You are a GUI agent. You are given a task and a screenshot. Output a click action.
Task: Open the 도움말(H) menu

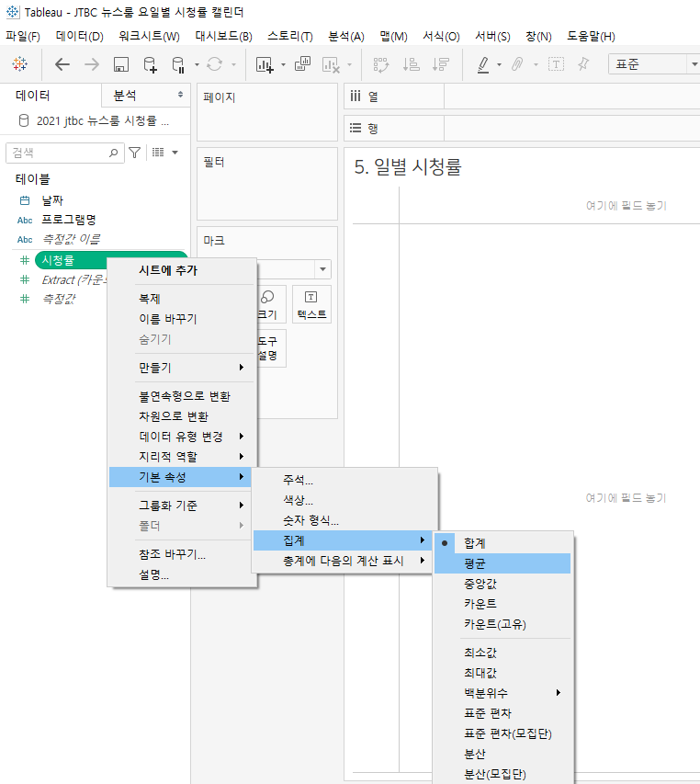pos(591,37)
